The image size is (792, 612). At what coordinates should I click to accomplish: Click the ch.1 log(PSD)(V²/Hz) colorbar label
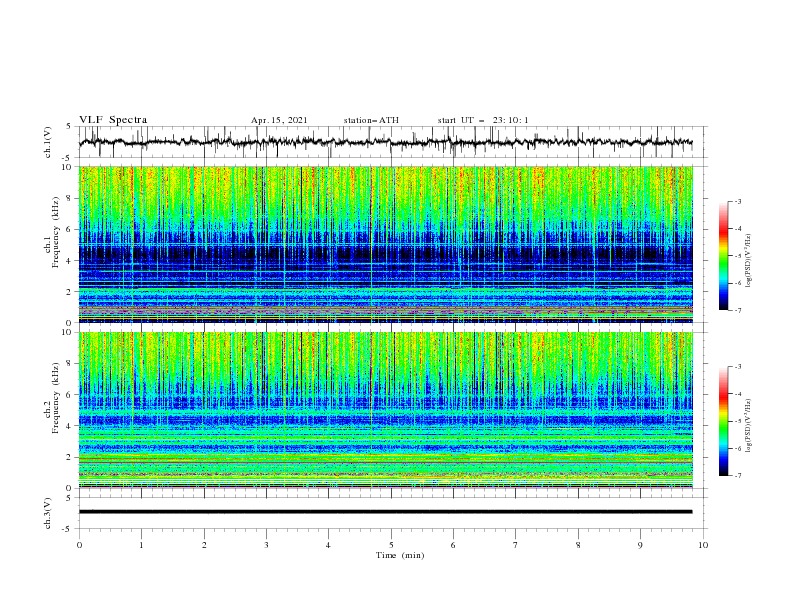749,261
